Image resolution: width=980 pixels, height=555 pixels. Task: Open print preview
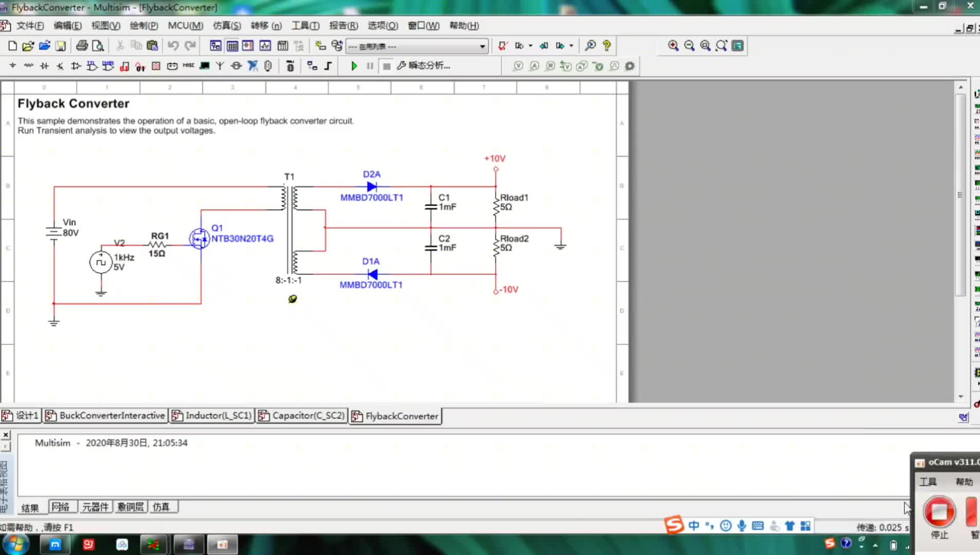(98, 46)
